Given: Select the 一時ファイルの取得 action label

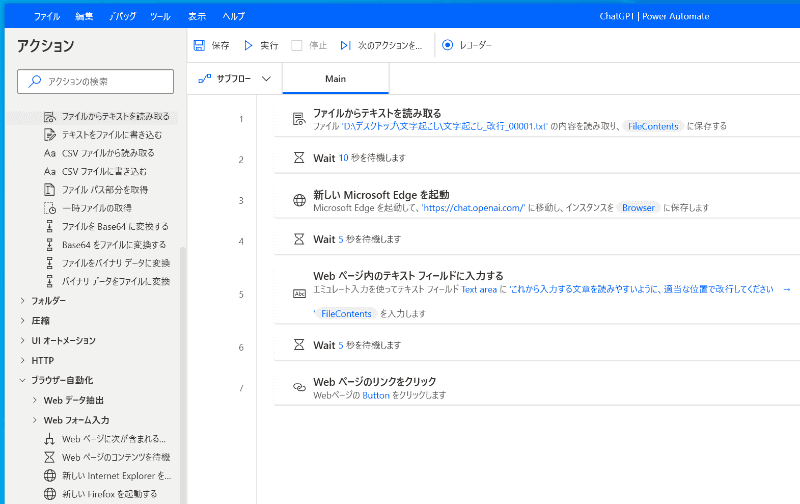Looking at the screenshot, I should pos(97,208).
